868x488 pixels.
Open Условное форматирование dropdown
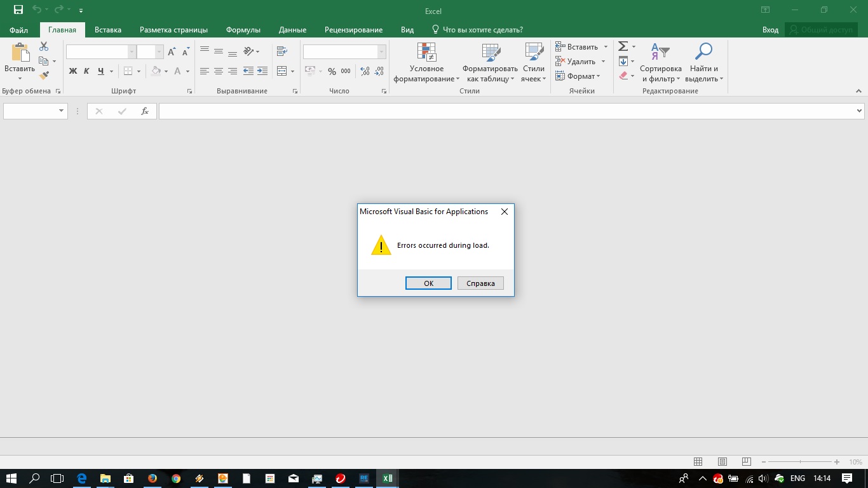(426, 63)
